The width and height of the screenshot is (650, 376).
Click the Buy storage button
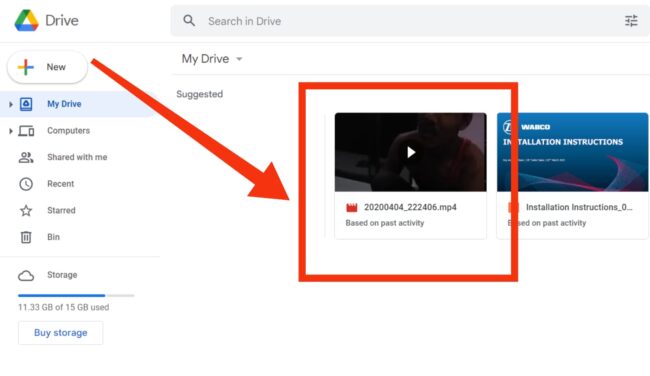[x=61, y=333]
